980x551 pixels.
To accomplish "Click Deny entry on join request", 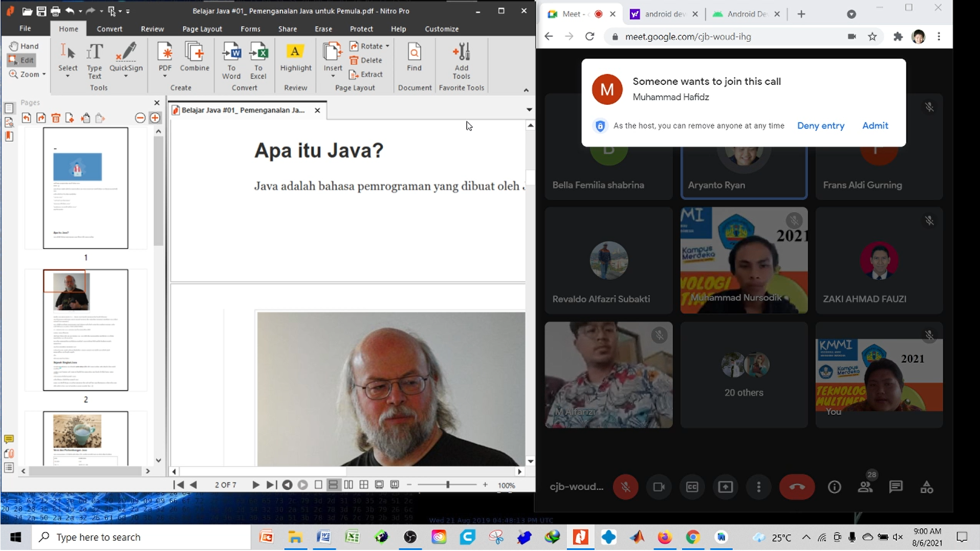I will coord(820,125).
